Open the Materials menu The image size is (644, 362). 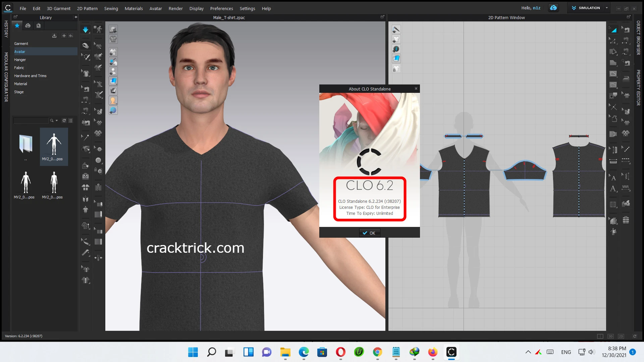(x=133, y=8)
